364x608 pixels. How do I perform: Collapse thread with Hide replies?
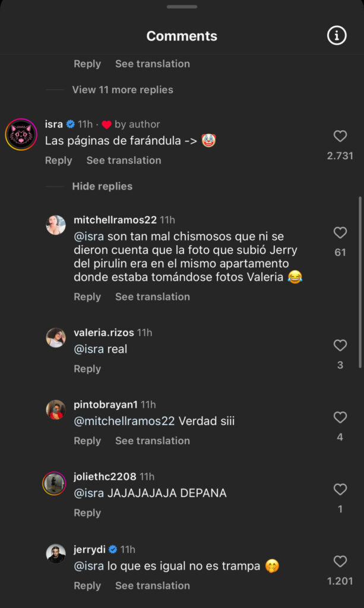(102, 186)
